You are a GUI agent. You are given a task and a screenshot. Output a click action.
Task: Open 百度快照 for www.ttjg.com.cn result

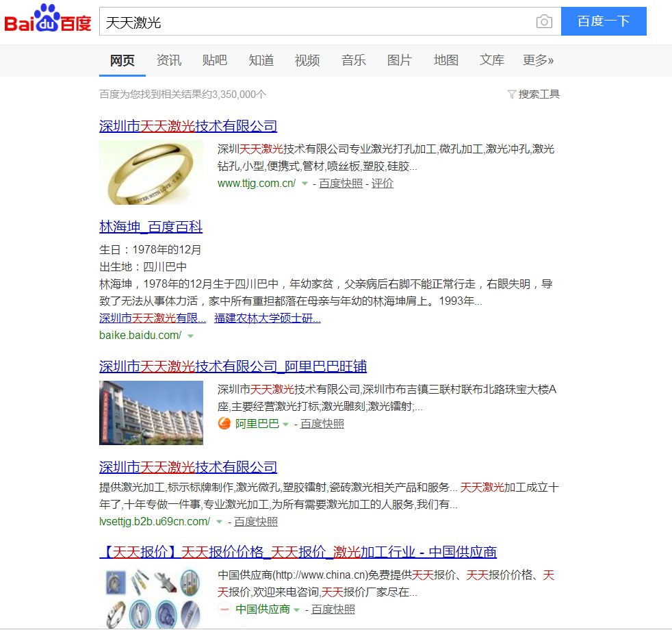pyautogui.click(x=341, y=184)
